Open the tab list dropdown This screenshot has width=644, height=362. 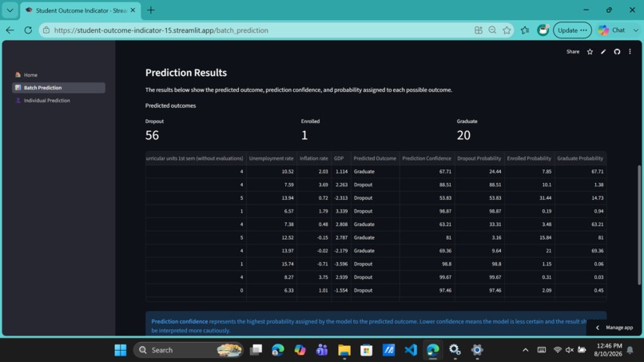click(10, 10)
